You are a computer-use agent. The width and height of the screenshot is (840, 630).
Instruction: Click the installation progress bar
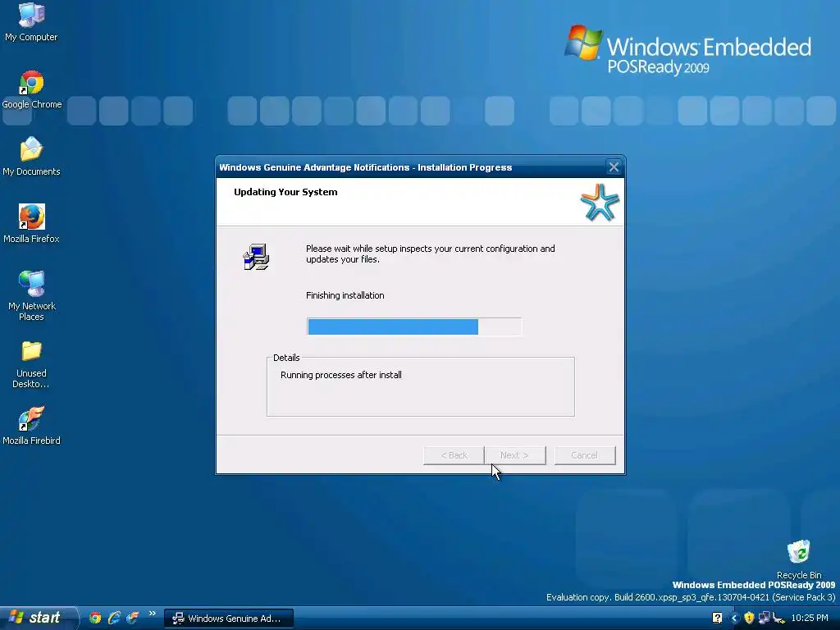(414, 326)
